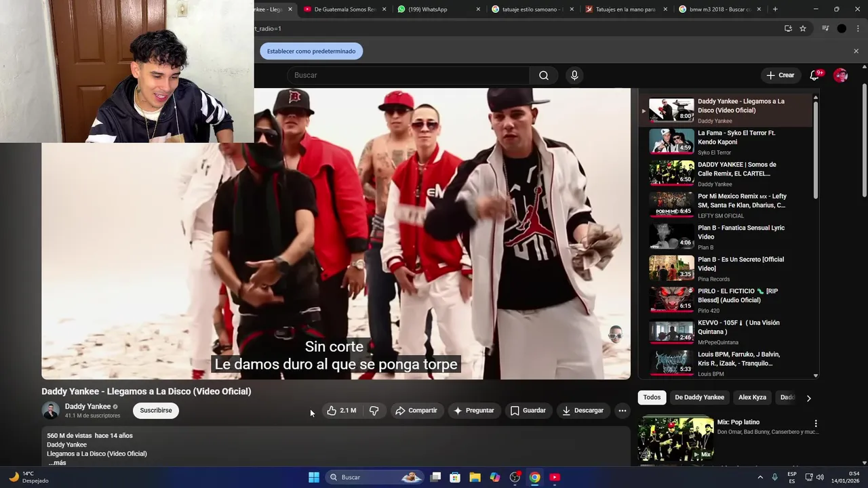Click Crear button
The height and width of the screenshot is (488, 868).
(780, 75)
